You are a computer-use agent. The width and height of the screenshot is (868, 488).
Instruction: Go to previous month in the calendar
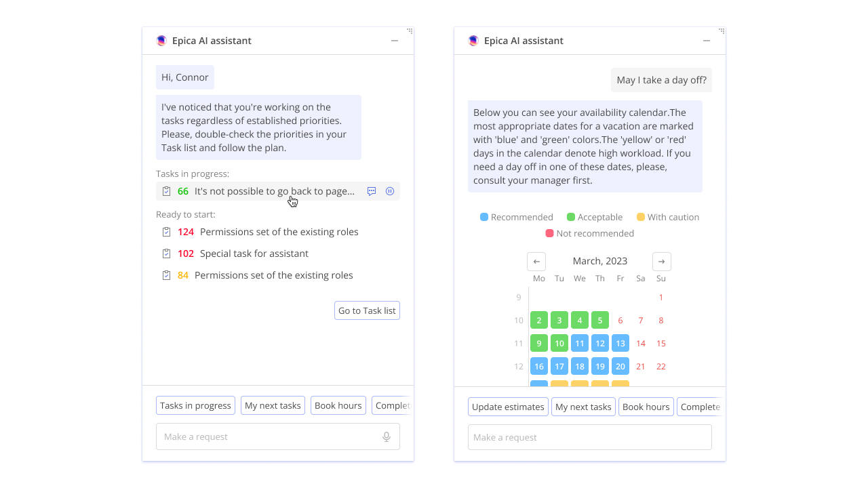tap(536, 262)
